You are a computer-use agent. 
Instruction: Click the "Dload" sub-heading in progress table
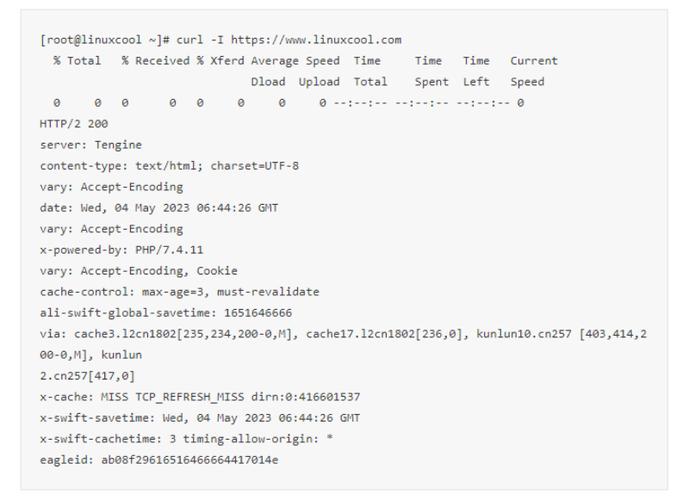(268, 82)
